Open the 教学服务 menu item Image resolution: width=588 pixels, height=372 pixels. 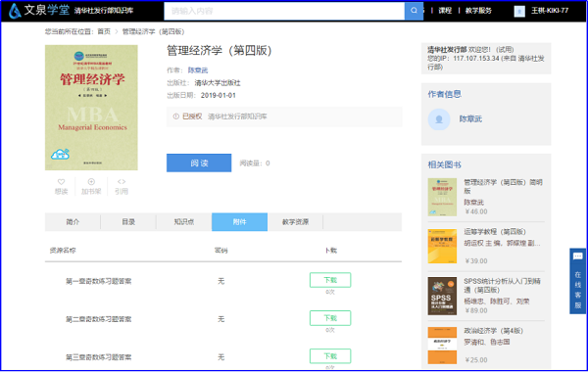coord(478,11)
